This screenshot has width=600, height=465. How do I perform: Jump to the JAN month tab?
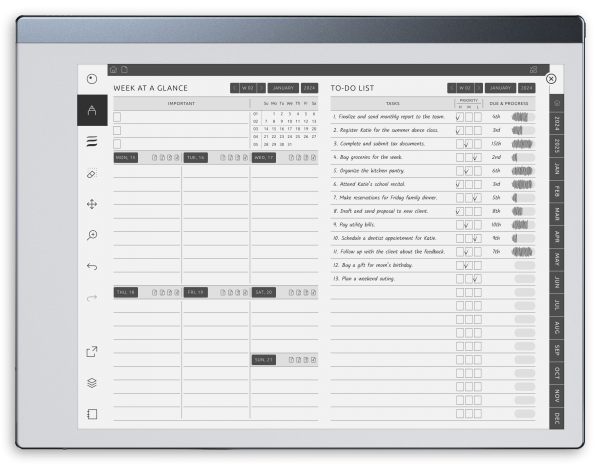[x=557, y=168]
